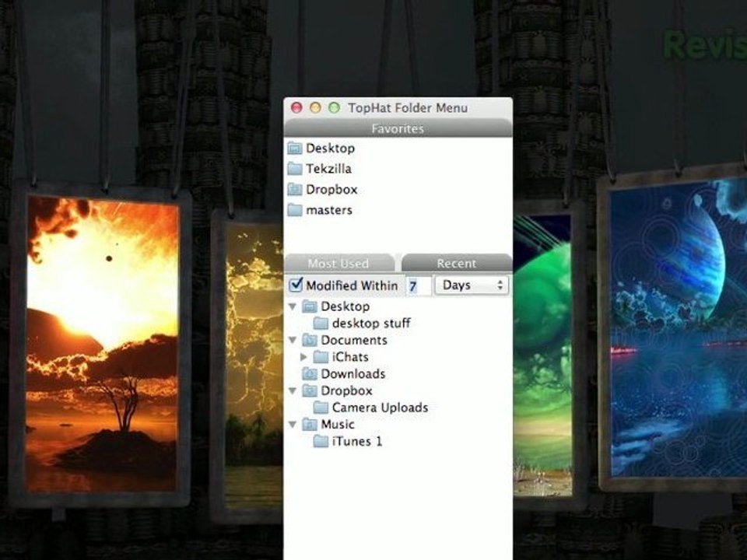Screen dimensions: 747x560
Task: Expand the iChats tree node
Action: (x=303, y=357)
